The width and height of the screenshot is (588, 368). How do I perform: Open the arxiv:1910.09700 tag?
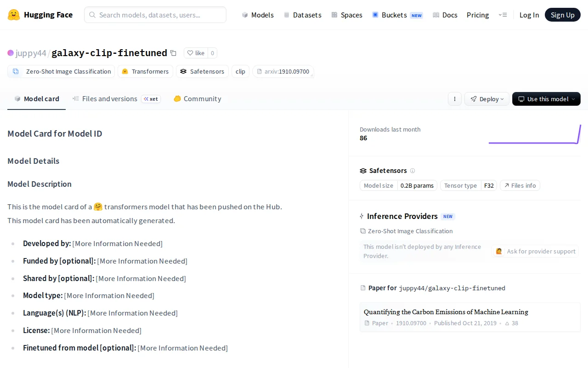(283, 71)
